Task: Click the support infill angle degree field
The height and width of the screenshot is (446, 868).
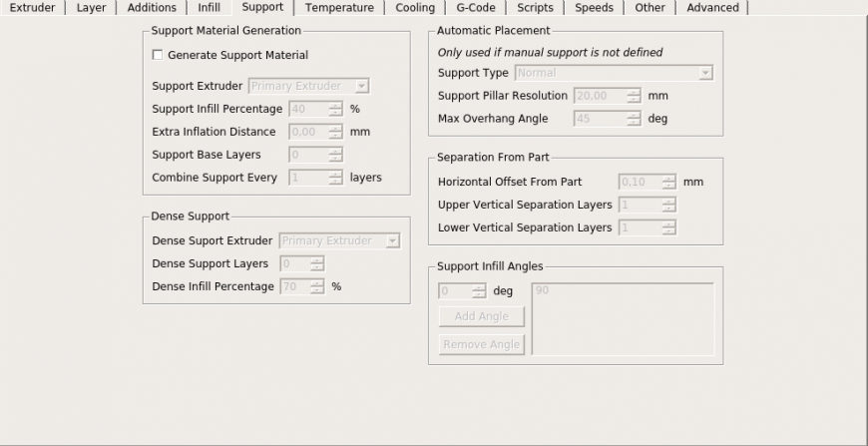Action: point(462,291)
